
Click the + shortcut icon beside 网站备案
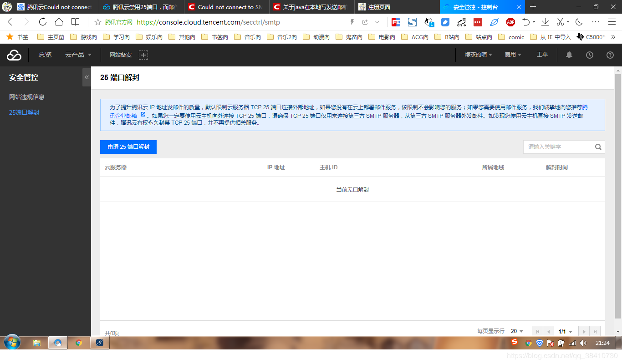pyautogui.click(x=143, y=55)
